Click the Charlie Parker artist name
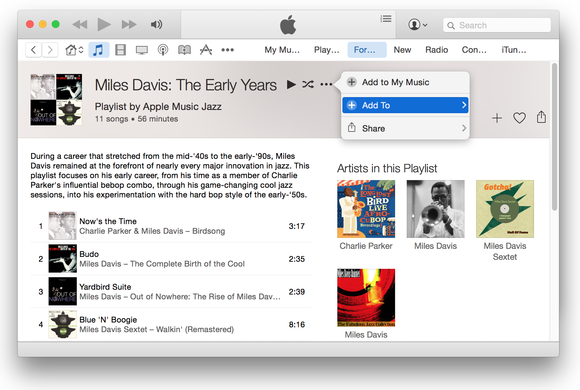This screenshot has height=390, width=580. [366, 246]
